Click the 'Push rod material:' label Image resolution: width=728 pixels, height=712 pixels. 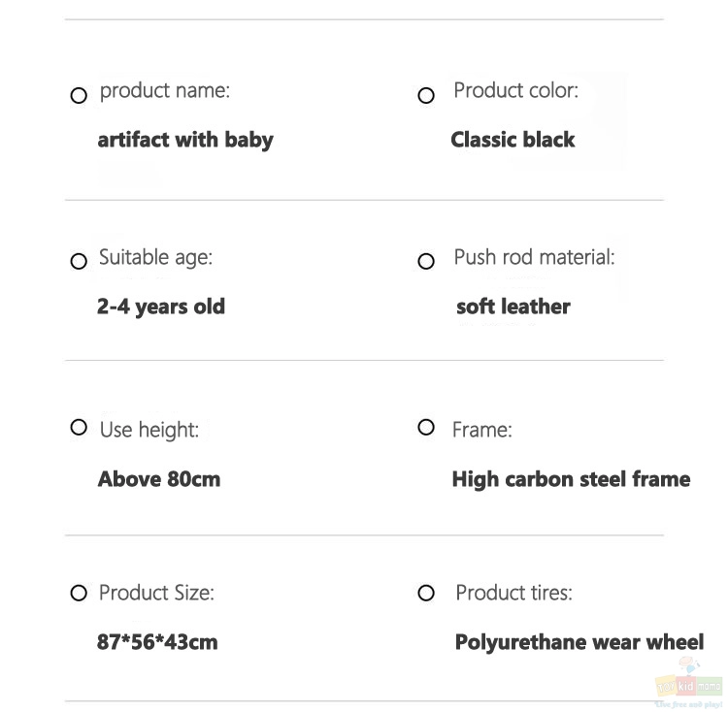tap(534, 257)
